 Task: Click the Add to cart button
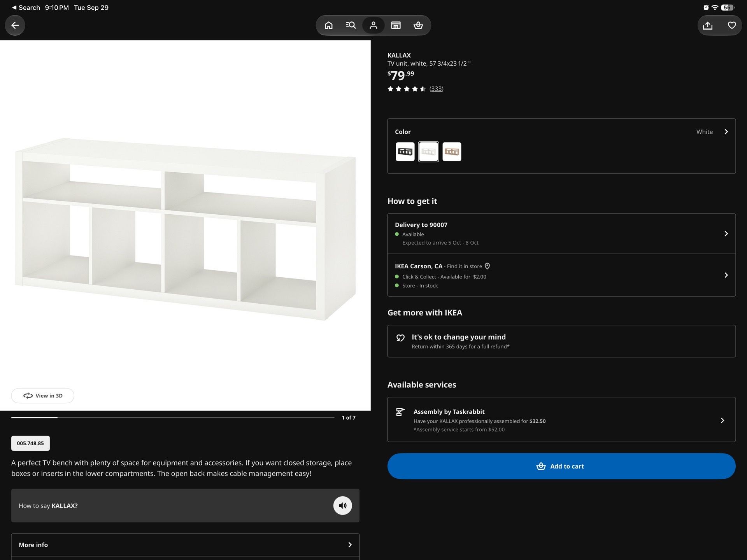point(561,466)
